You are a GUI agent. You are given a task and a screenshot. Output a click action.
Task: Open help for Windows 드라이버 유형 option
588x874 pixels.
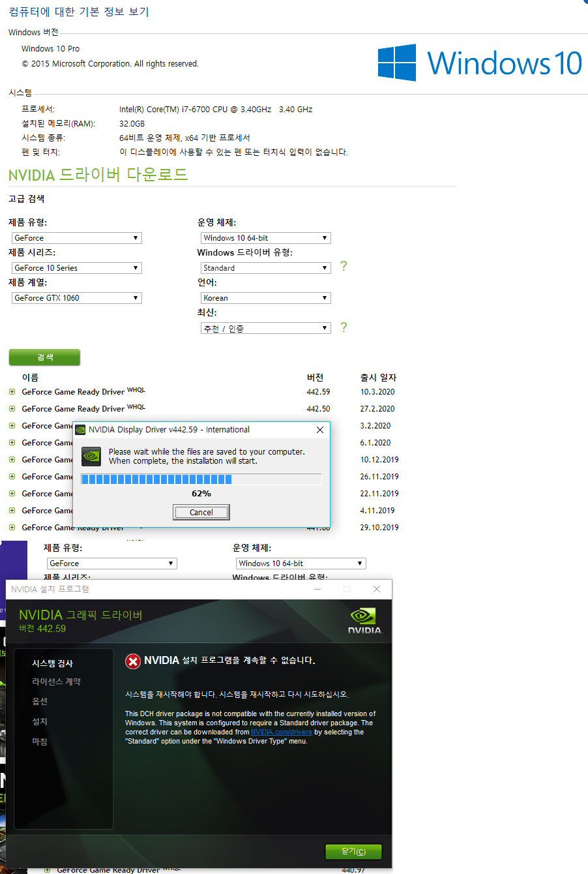[344, 267]
